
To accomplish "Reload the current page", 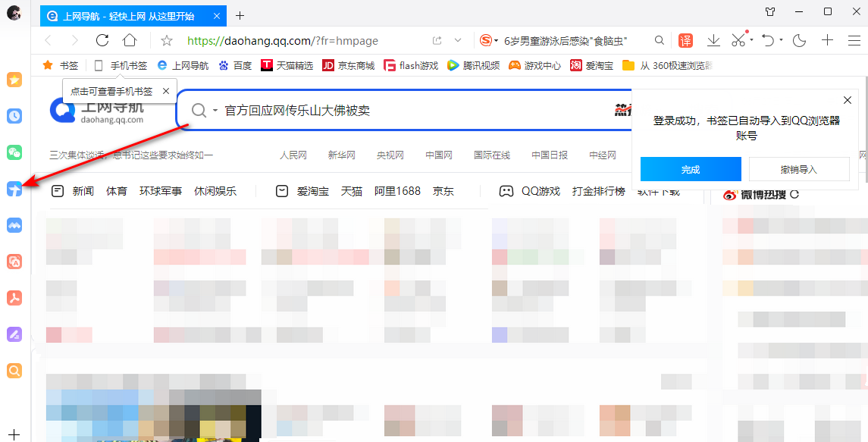I will tap(102, 40).
